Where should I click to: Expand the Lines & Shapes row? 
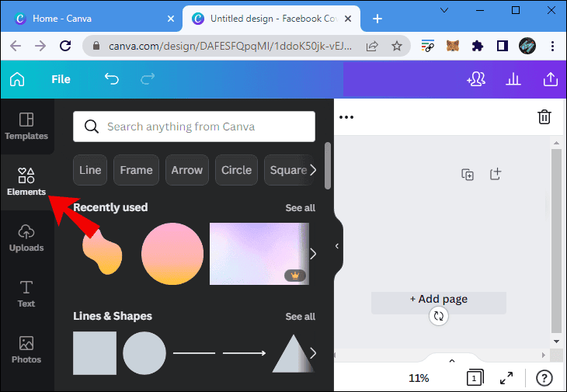coord(313,353)
